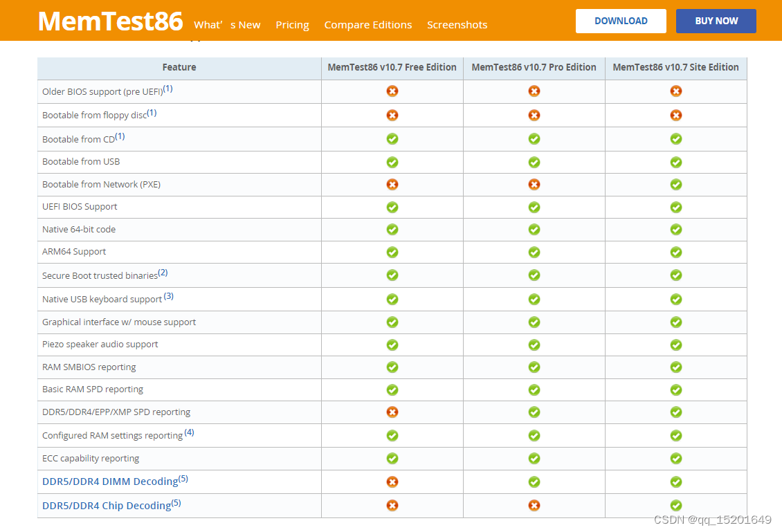Viewport: 782px width, 532px height.
Task: Click the MemTest86 logo in the header
Action: 111,21
